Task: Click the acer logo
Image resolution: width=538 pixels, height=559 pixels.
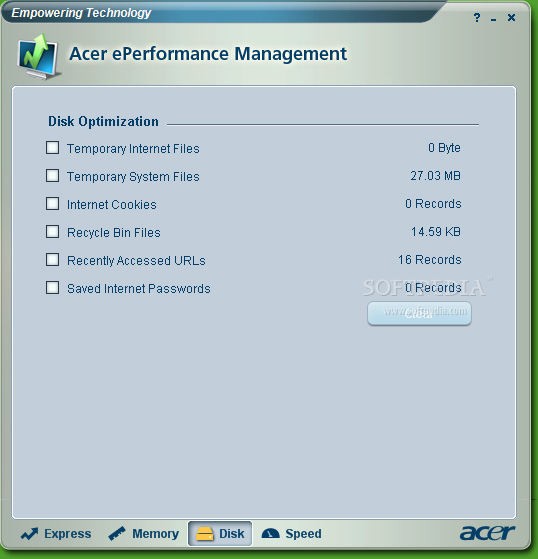Action: coord(487,533)
